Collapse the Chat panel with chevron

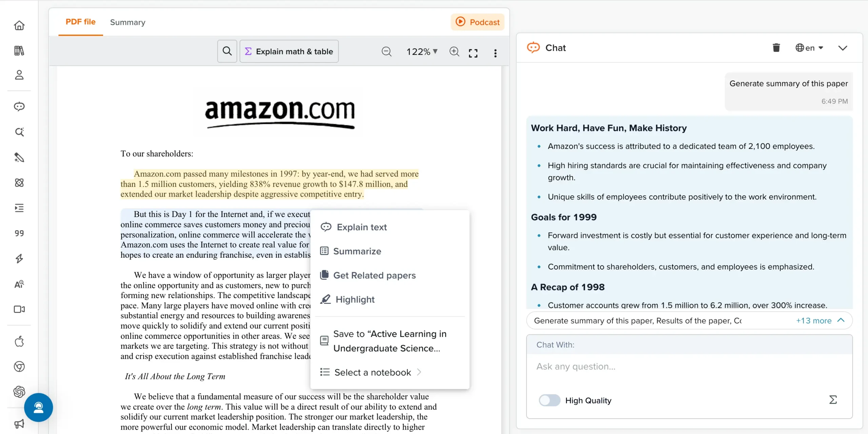click(x=843, y=48)
